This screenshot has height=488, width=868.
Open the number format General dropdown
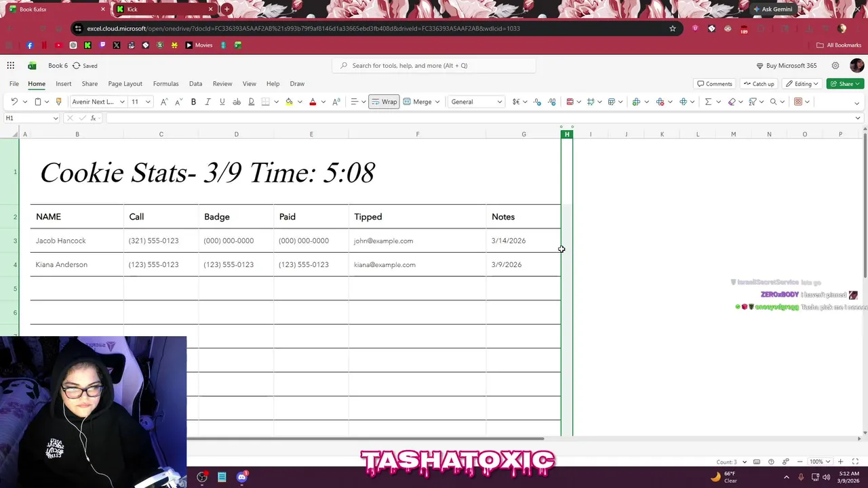click(x=477, y=102)
